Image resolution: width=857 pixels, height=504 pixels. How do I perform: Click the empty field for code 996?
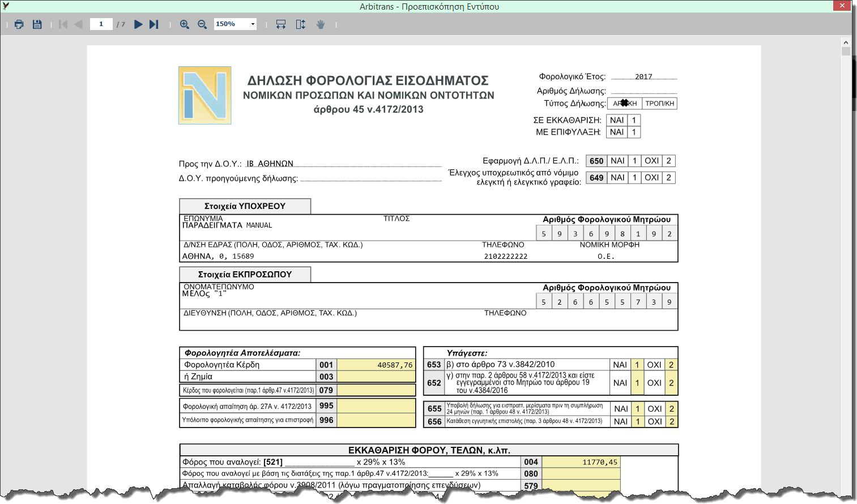point(377,420)
